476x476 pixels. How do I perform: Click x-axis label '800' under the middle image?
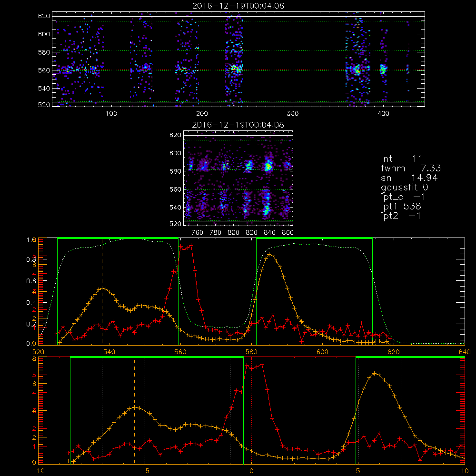pos(233,233)
